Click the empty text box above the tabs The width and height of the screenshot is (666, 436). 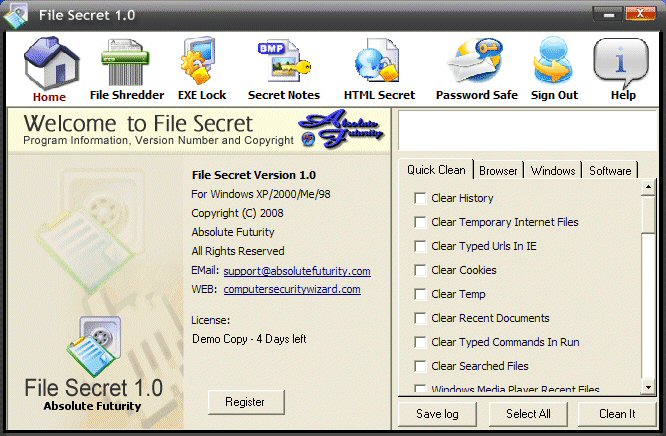(x=528, y=130)
